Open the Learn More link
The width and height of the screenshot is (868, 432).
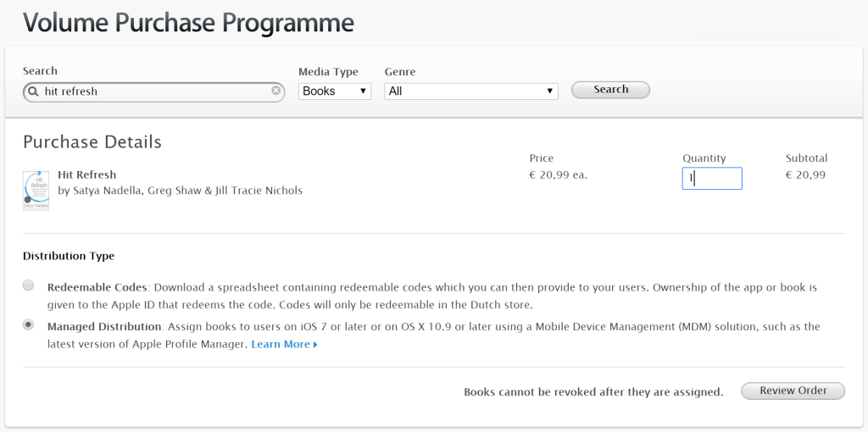coord(281,344)
